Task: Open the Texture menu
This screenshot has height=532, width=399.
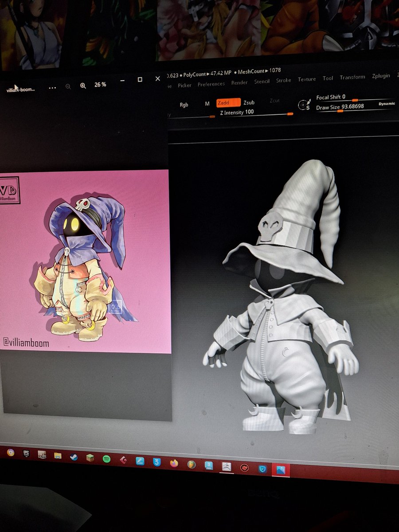Action: click(307, 79)
